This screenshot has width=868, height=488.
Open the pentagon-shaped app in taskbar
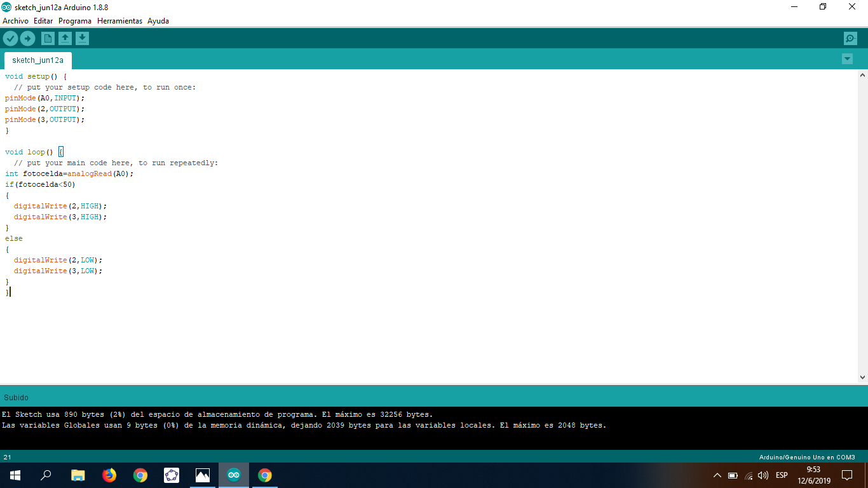[172, 475]
